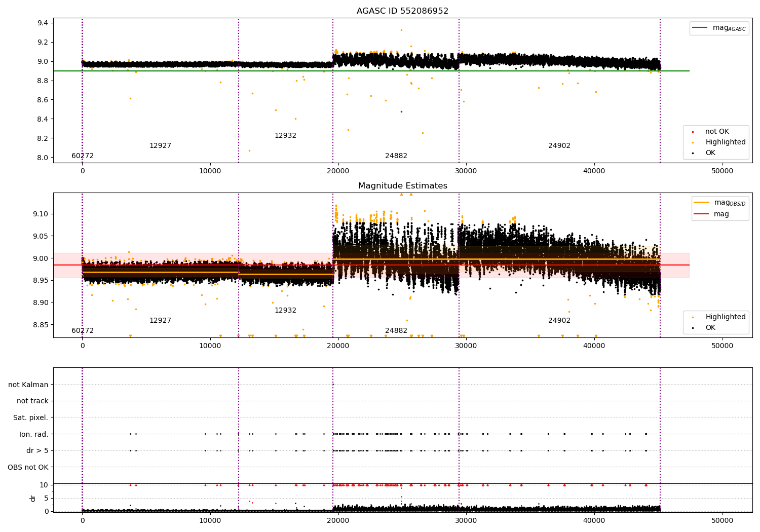Image resolution: width=760 pixels, height=532 pixels.
Task: Click the OBSID label 24882 in the top plot
Action: [396, 156]
